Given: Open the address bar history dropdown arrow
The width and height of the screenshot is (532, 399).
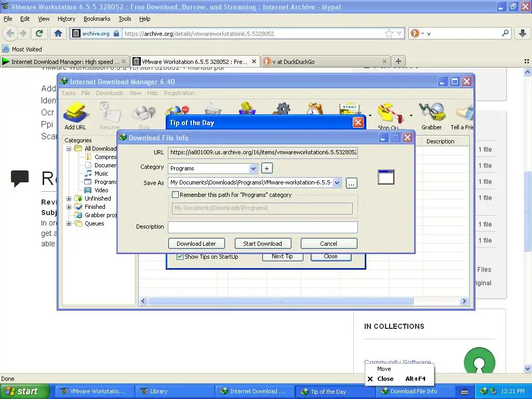Looking at the screenshot, I should (400, 33).
